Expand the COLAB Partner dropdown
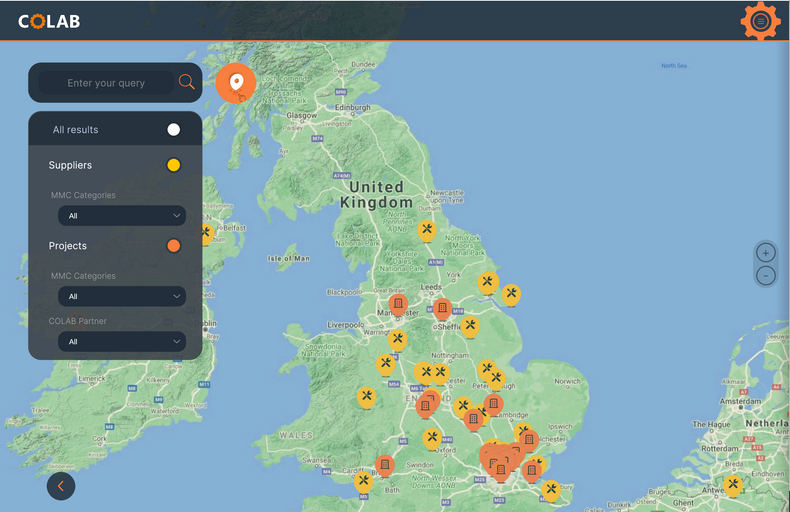790x512 pixels. coord(121,341)
